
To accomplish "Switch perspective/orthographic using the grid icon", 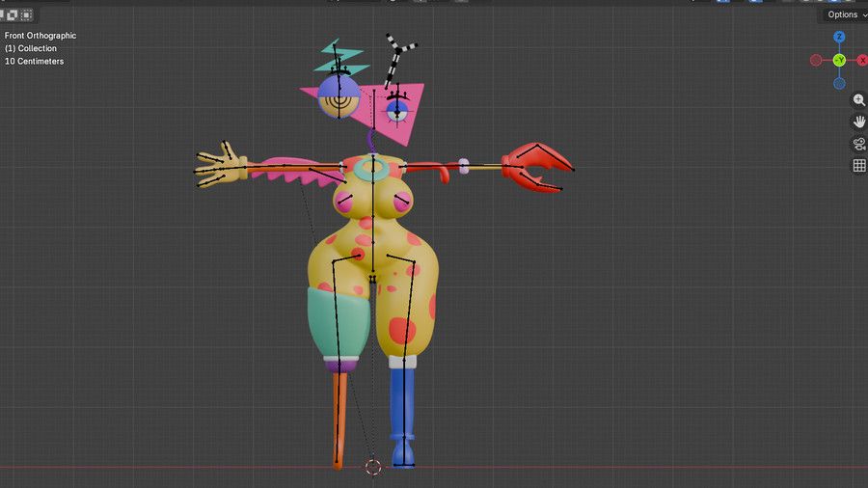I will coord(858,166).
